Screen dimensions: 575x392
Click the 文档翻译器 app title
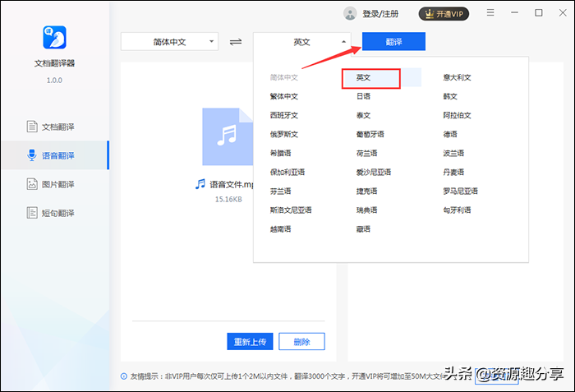[54, 63]
